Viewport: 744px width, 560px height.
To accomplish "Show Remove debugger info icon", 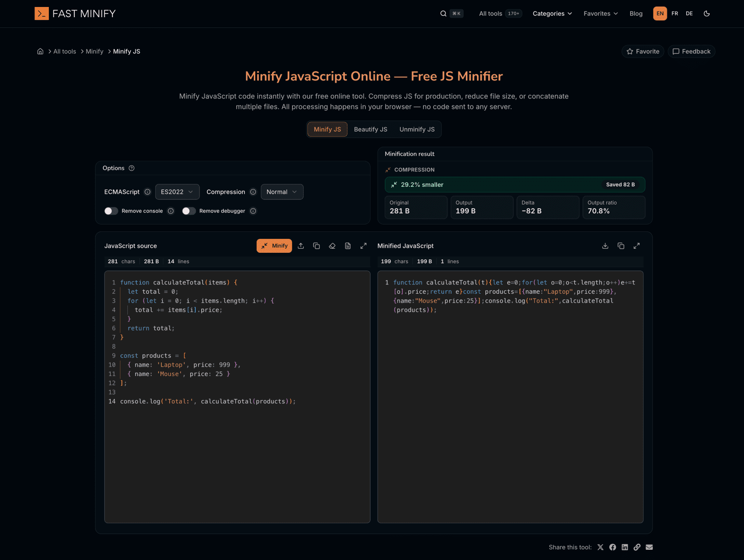I will pyautogui.click(x=253, y=211).
